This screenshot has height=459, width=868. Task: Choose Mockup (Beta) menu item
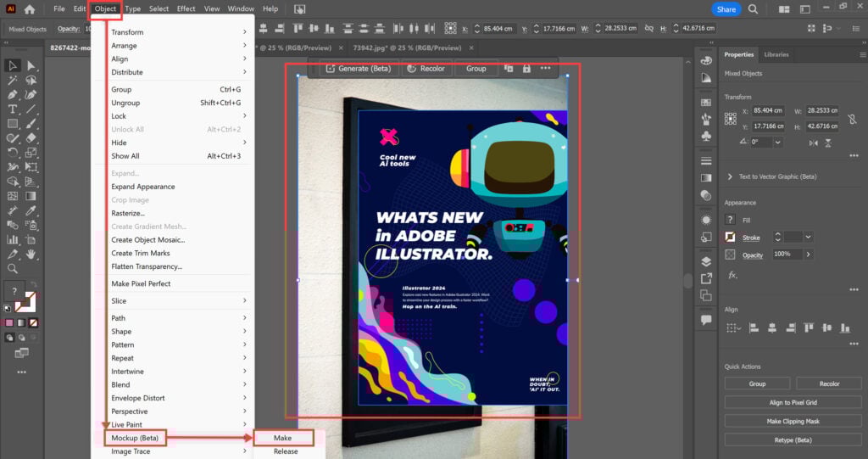pyautogui.click(x=135, y=438)
